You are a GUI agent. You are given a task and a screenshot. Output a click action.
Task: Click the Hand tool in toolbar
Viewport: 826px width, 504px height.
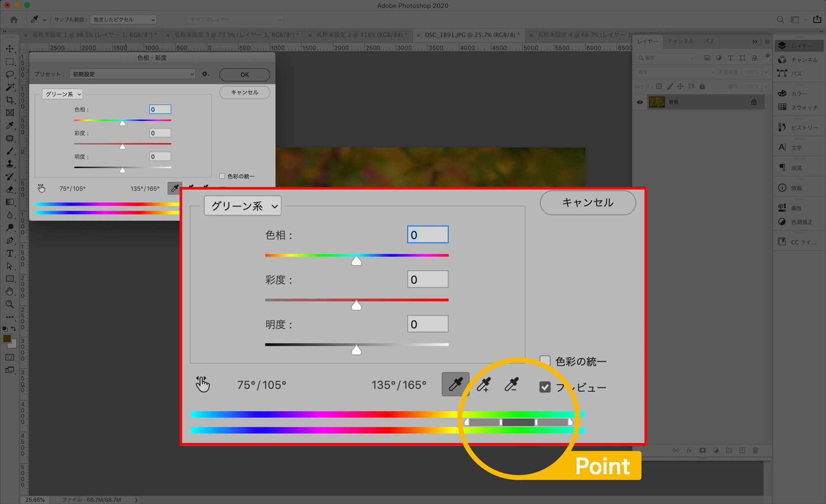pyautogui.click(x=9, y=291)
